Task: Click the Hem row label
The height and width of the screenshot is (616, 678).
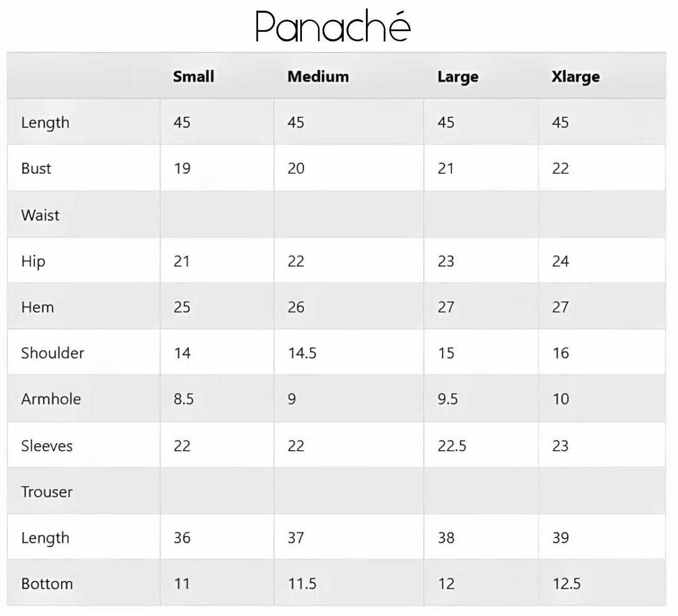Action: (38, 307)
